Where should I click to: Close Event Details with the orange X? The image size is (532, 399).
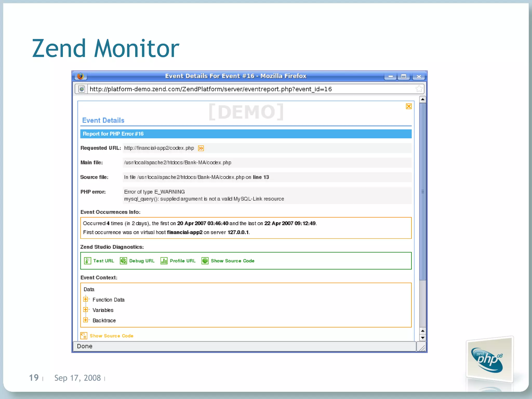[409, 106]
